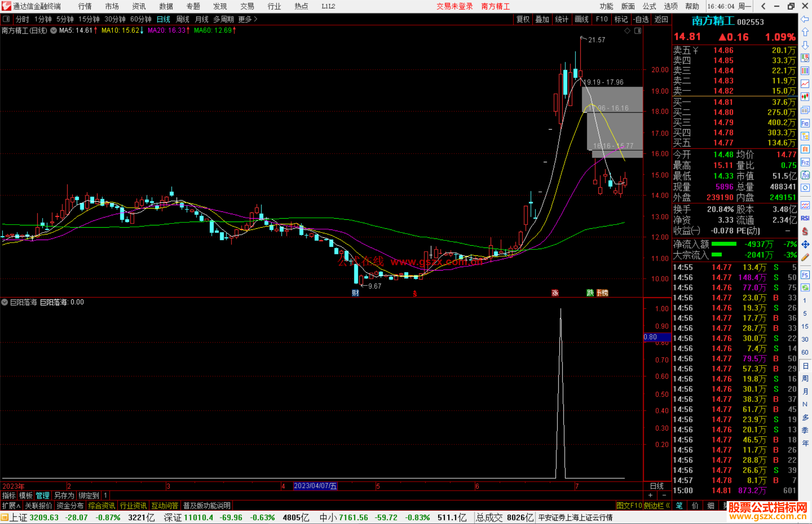812x524 pixels.
Task: Toggle the panel layout square at top-left
Action: 6,19
